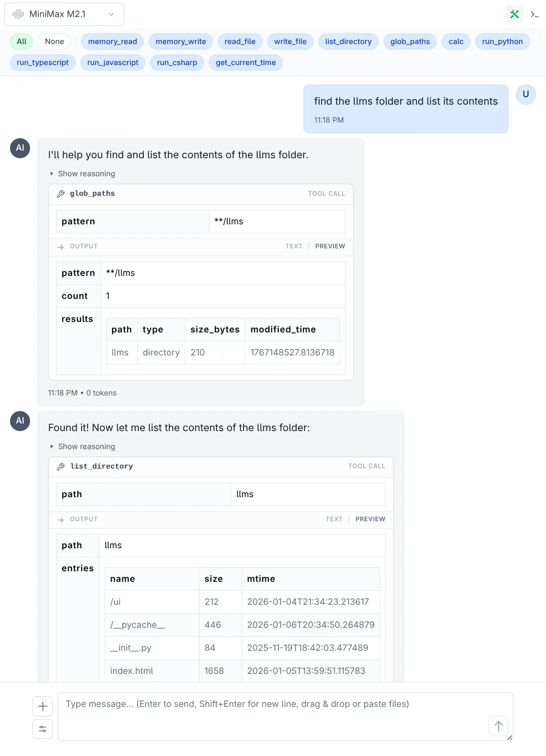Toggle the write_file tool chip
The image size is (546, 756).
[290, 42]
